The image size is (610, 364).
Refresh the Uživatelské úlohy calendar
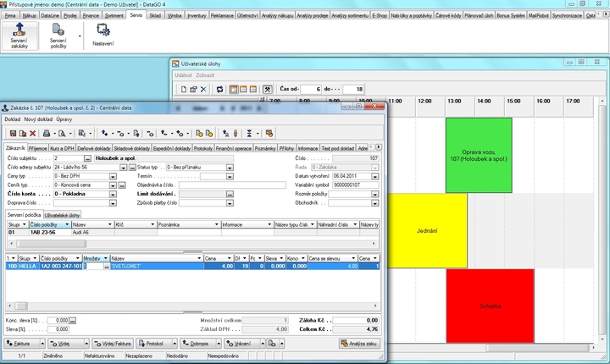point(219,89)
